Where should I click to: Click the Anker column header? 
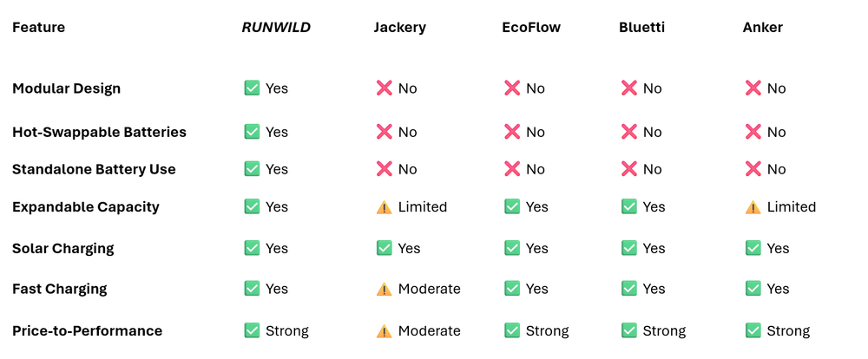(763, 28)
